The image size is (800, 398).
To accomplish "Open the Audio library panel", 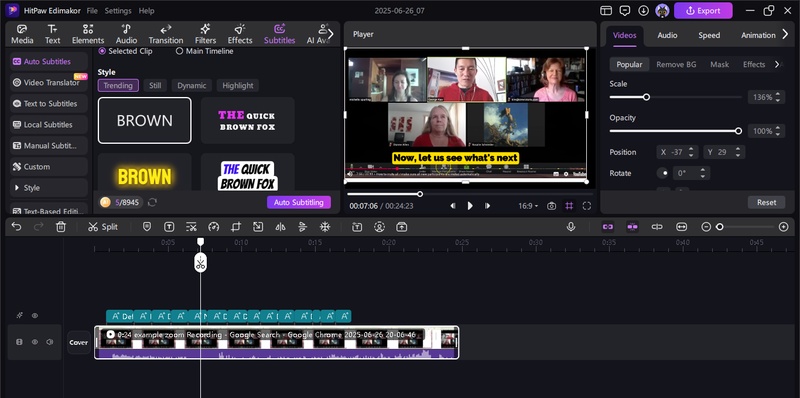I will click(126, 34).
